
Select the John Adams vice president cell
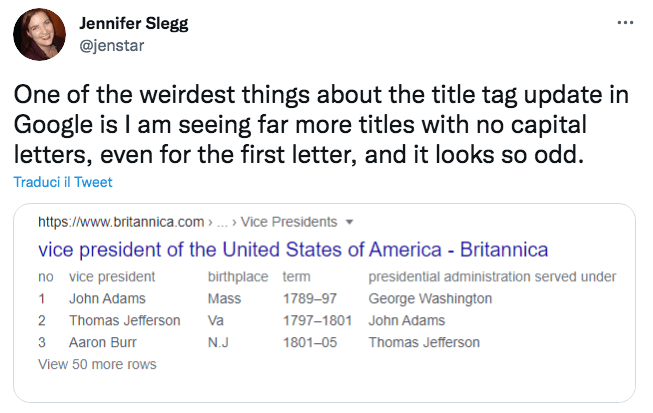[107, 299]
